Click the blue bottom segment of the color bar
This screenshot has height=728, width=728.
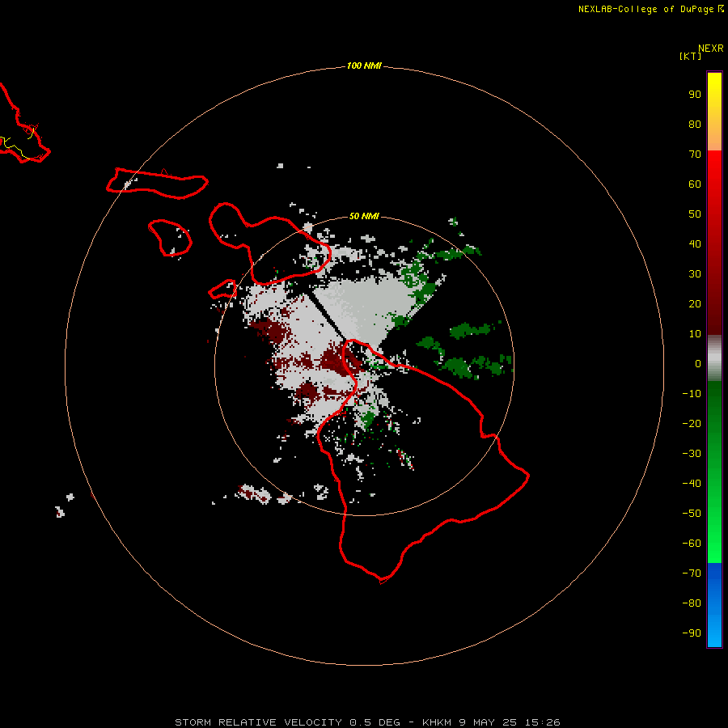click(714, 605)
